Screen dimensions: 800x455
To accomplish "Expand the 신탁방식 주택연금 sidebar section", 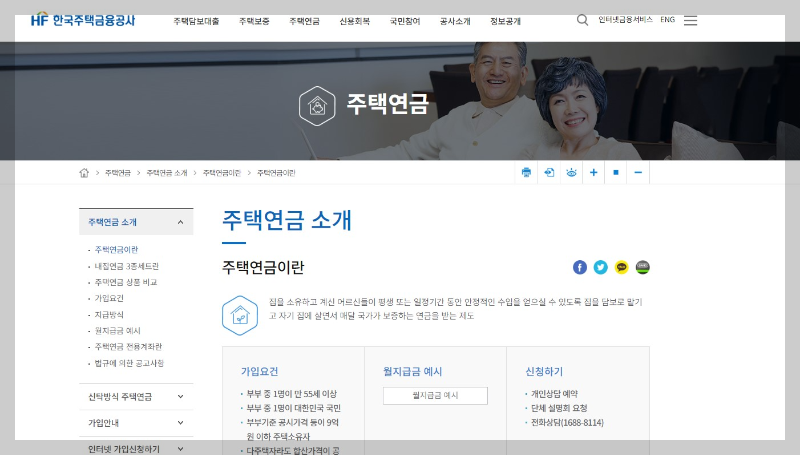I will pos(136,396).
